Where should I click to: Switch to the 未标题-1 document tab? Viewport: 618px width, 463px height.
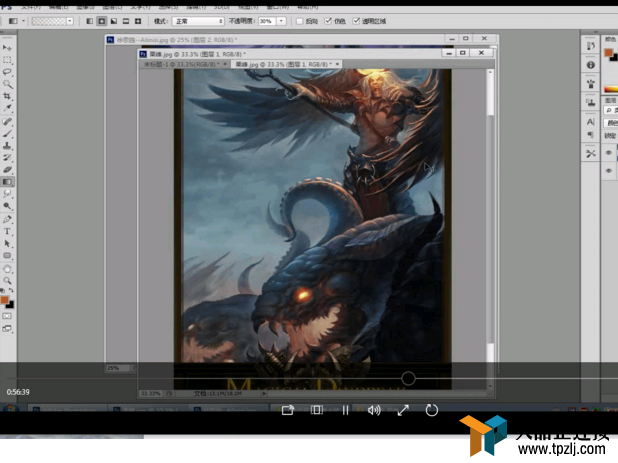click(182, 64)
